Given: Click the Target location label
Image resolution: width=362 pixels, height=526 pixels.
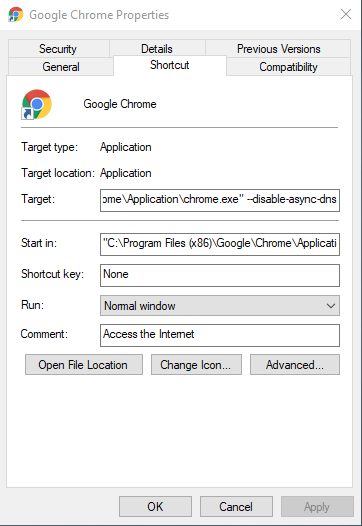Looking at the screenshot, I should [x=58, y=173].
